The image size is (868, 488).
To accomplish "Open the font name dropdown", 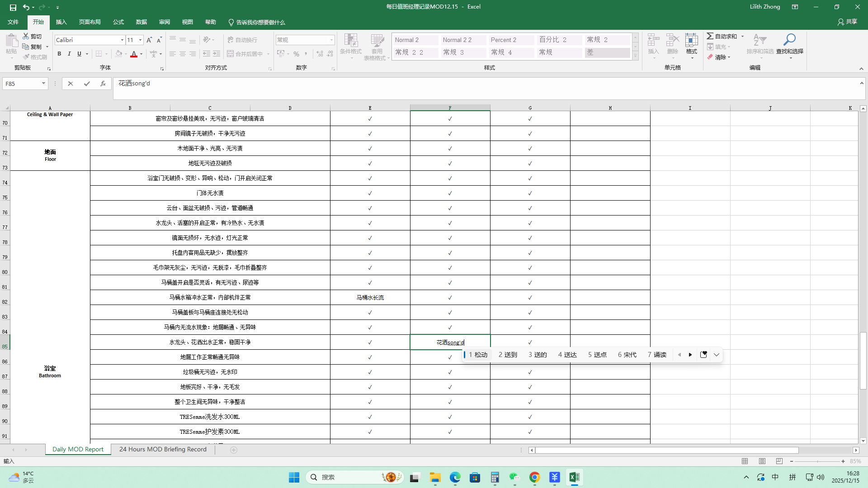I will (122, 40).
